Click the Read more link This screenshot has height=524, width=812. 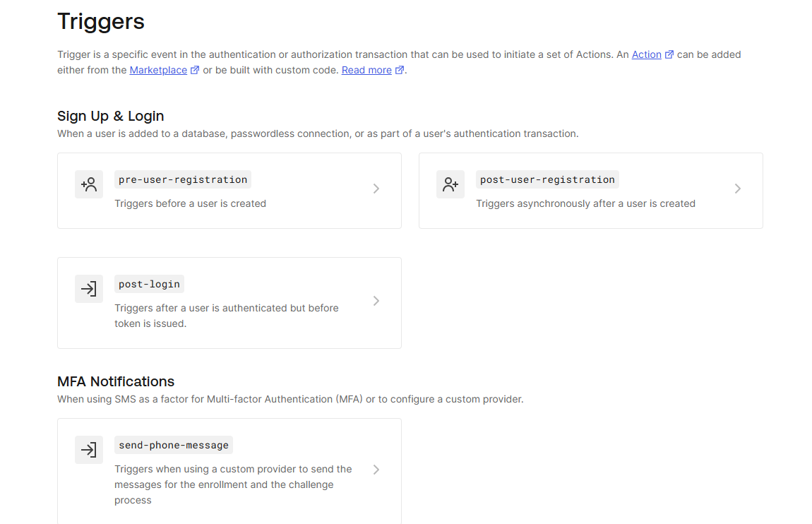pyautogui.click(x=366, y=70)
